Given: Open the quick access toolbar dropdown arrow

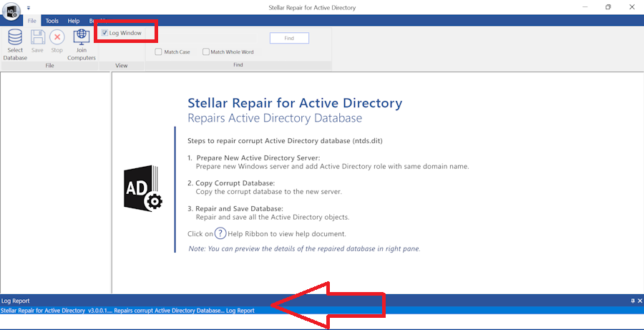Looking at the screenshot, I should pyautogui.click(x=29, y=7).
